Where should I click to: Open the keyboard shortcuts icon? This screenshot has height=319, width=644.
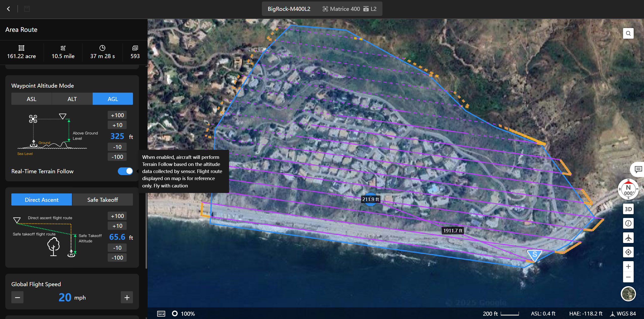[161, 314]
